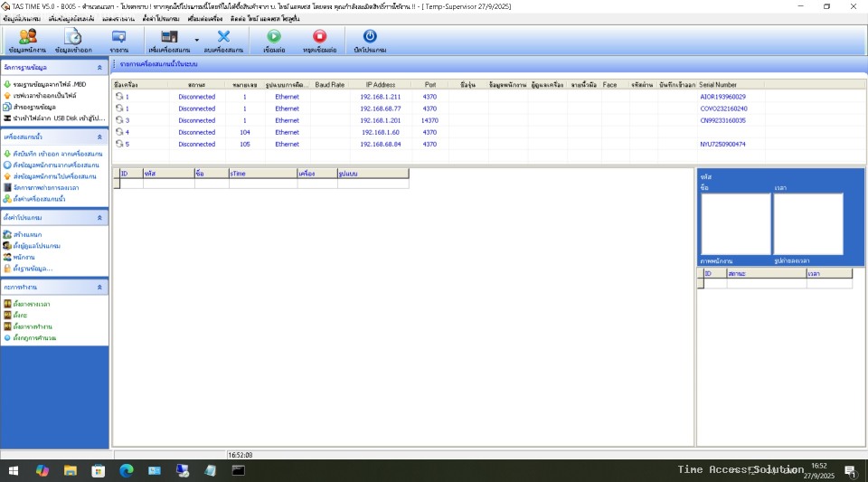
Task: Open the ตั้งค่าโปรแกรม menu in menu bar
Action: 160,18
